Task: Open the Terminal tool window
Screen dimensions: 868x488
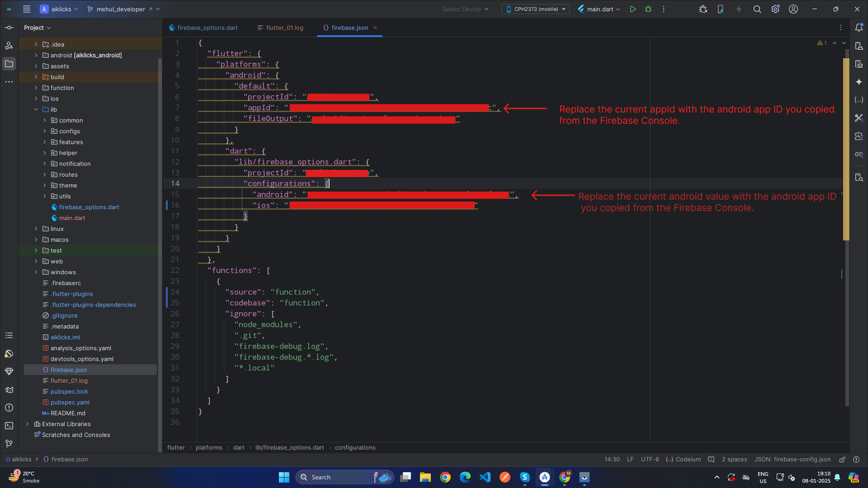Action: [9, 426]
